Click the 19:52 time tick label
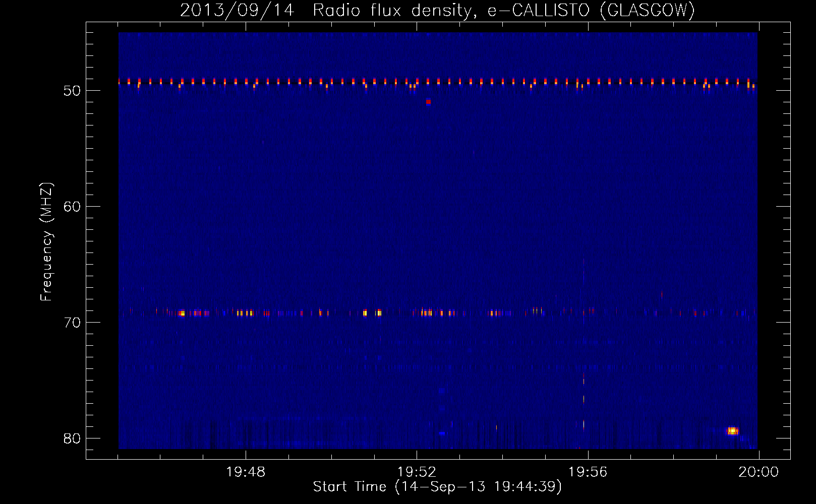 417,472
